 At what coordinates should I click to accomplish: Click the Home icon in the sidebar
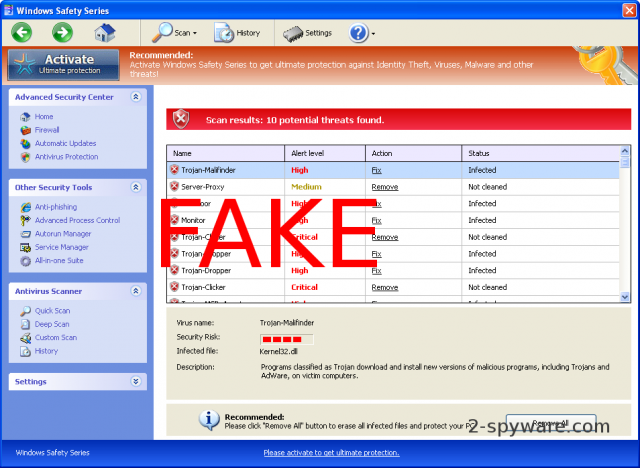coord(25,117)
